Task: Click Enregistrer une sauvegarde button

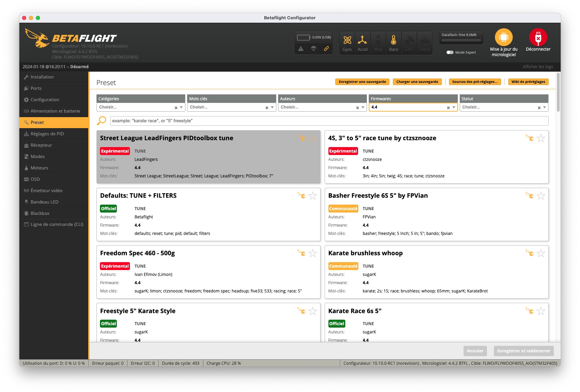Action: coord(362,82)
